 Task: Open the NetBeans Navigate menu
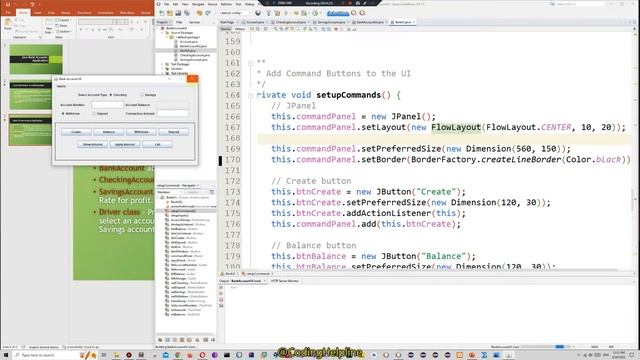tap(198, 4)
